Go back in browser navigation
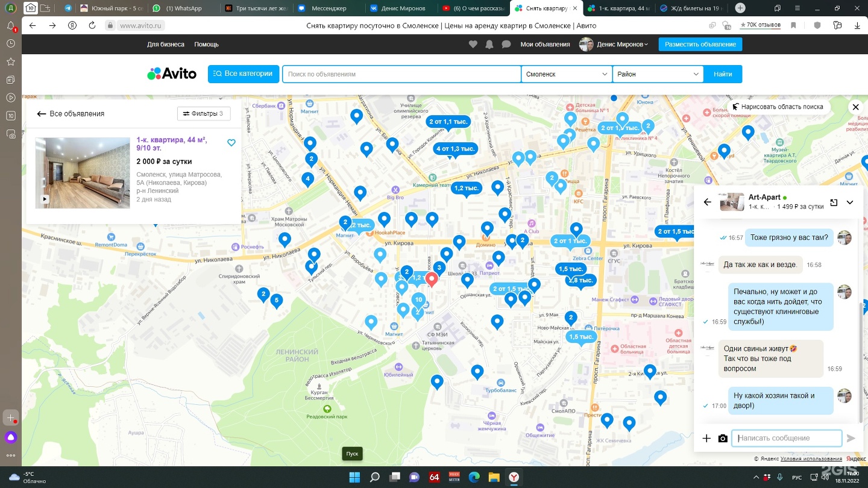The width and height of the screenshot is (868, 488). (33, 25)
